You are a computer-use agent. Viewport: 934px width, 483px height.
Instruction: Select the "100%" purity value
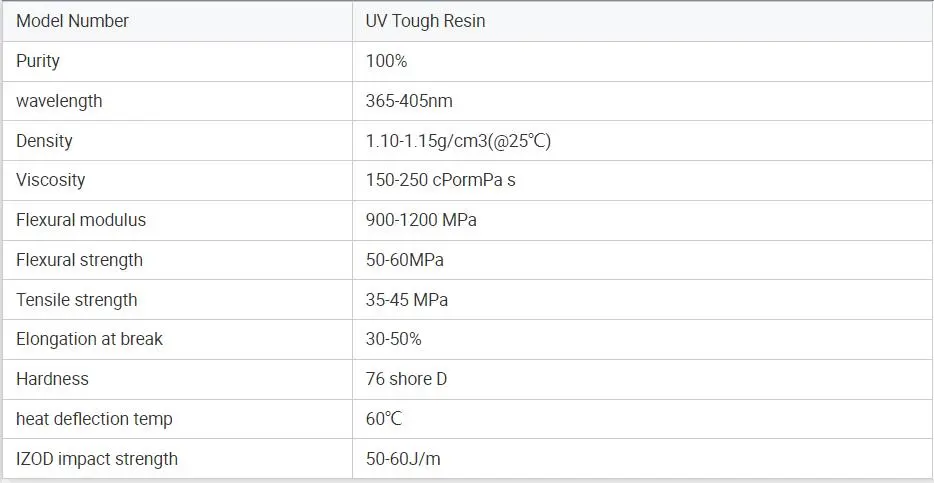tap(386, 61)
